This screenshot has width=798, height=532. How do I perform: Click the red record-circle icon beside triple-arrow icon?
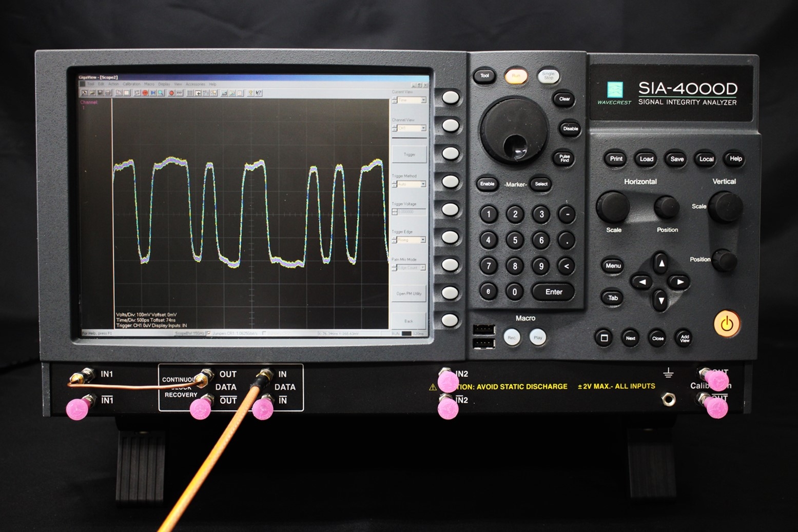(x=171, y=93)
